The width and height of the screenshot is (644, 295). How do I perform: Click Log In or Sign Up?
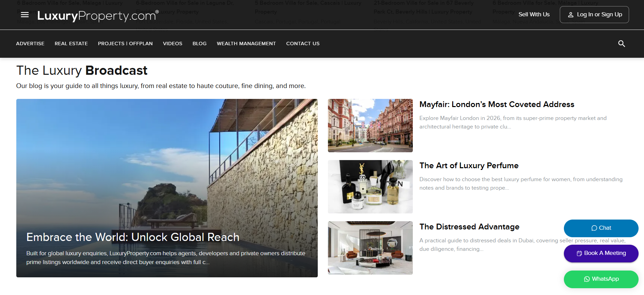point(594,15)
